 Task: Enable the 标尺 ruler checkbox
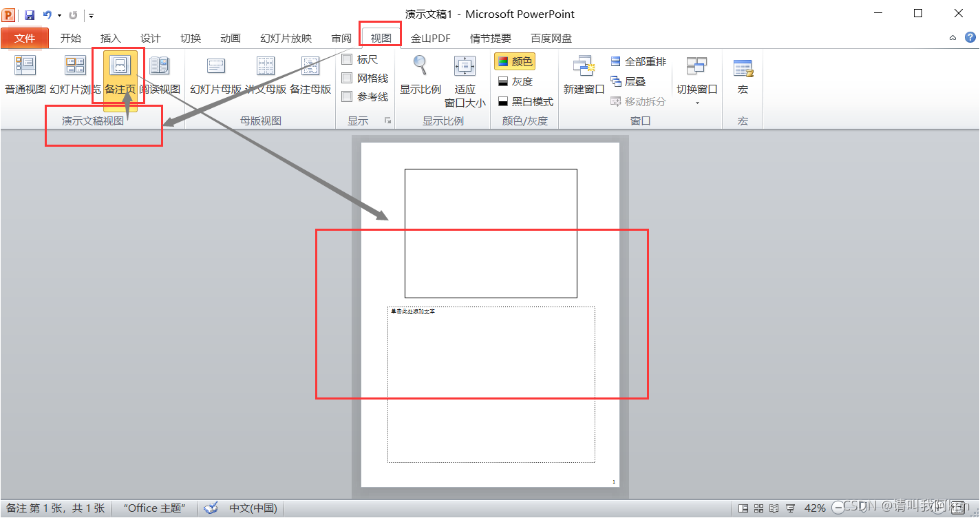(x=347, y=60)
